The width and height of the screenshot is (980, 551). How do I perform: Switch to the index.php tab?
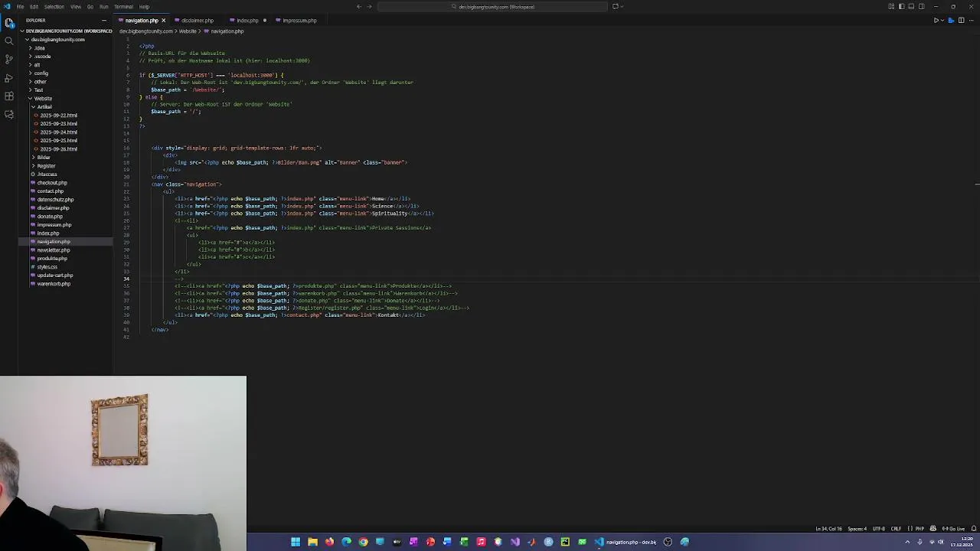(247, 21)
